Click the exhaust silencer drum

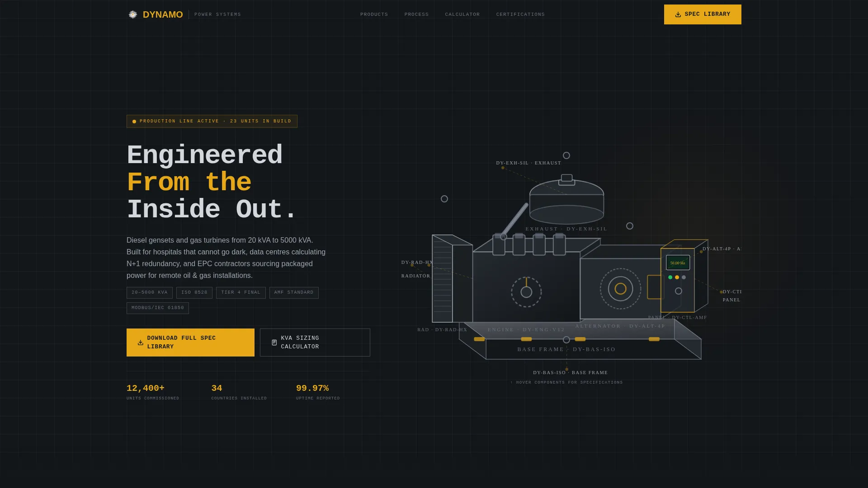click(566, 202)
